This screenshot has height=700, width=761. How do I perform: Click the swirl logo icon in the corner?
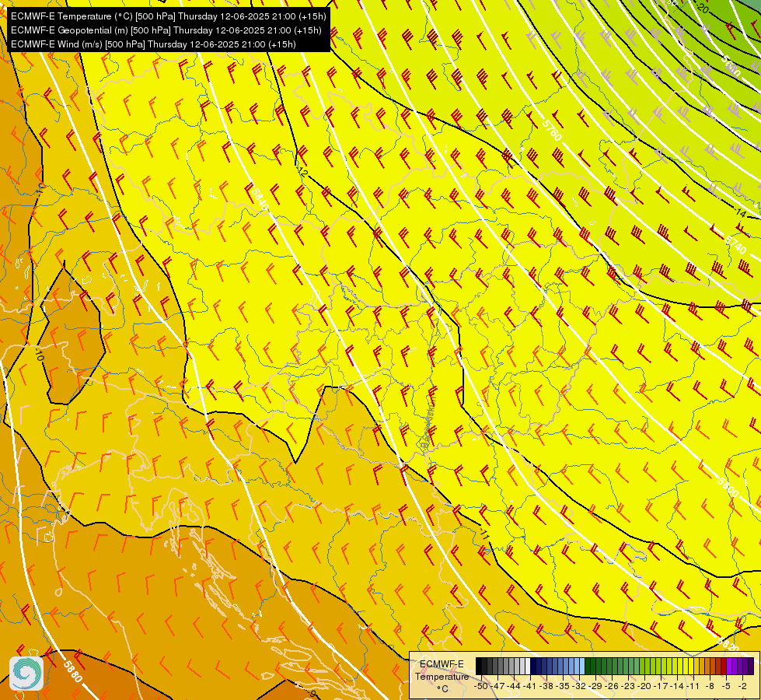click(26, 674)
